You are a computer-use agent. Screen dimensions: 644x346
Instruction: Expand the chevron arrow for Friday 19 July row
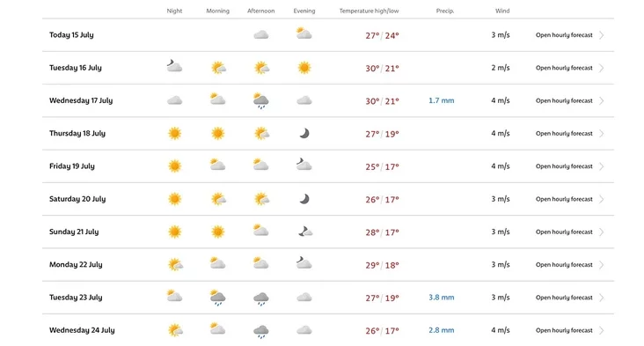tap(601, 166)
